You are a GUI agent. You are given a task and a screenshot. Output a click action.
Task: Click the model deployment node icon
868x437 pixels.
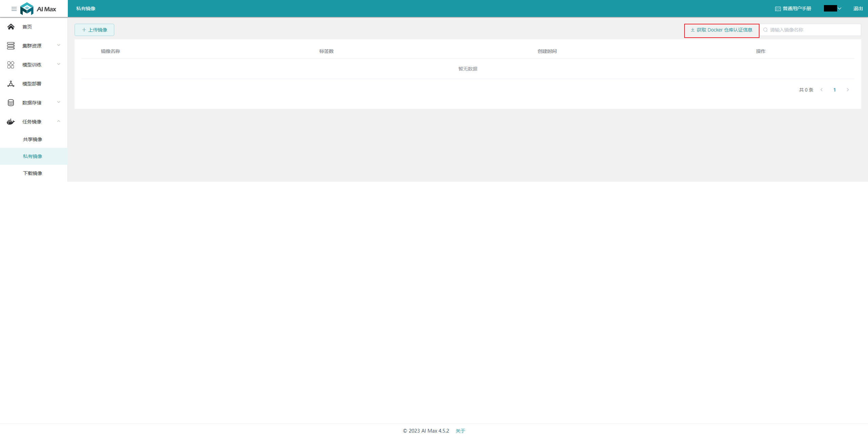click(11, 84)
